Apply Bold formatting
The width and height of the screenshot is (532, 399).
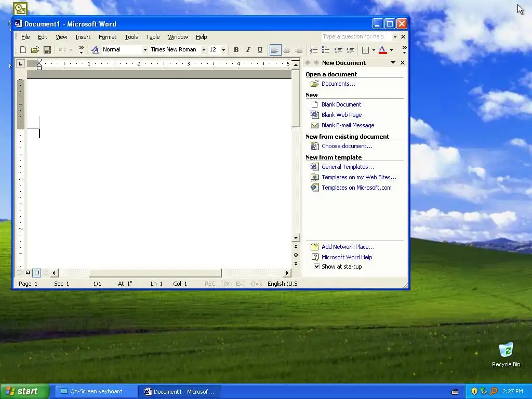point(236,50)
